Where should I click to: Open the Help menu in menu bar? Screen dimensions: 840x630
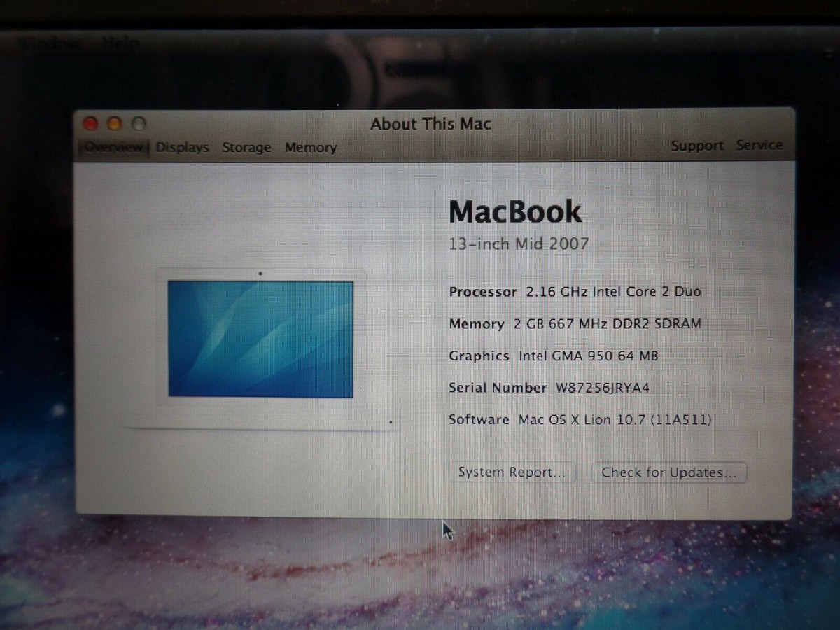click(120, 43)
